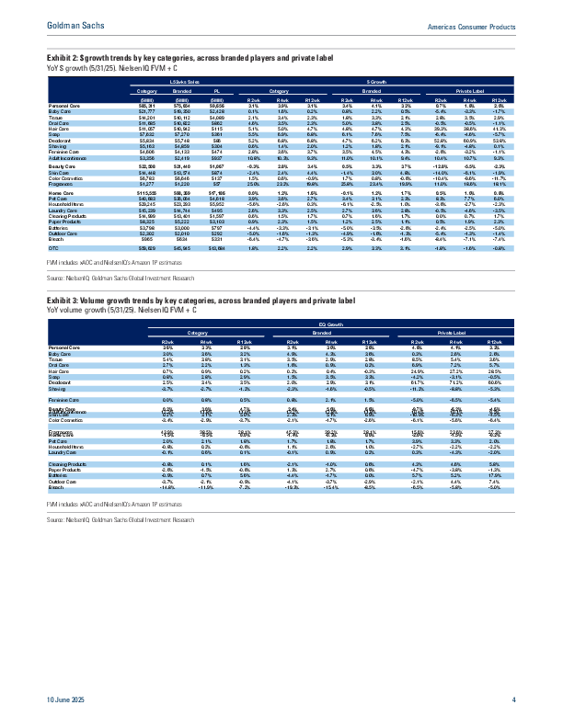
Task: Click the Goldman Sachs header logo text
Action: click(x=75, y=26)
